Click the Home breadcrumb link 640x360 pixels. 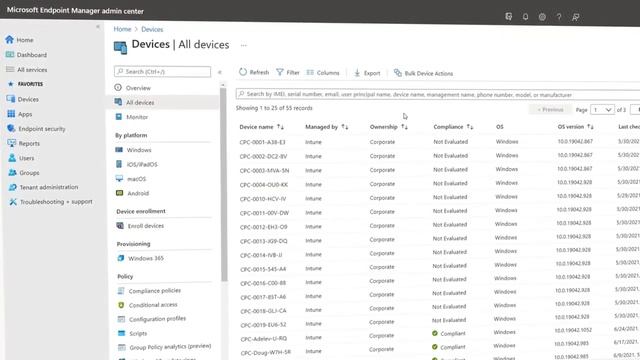pyautogui.click(x=122, y=29)
